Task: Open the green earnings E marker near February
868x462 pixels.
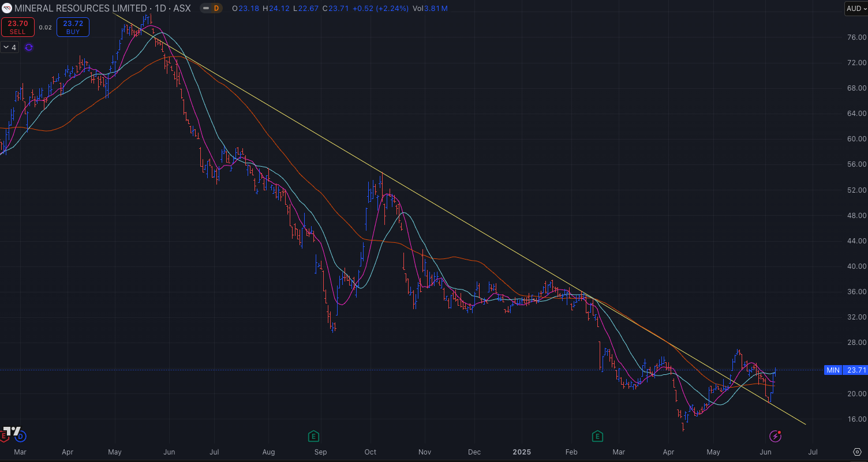Action: (x=598, y=435)
